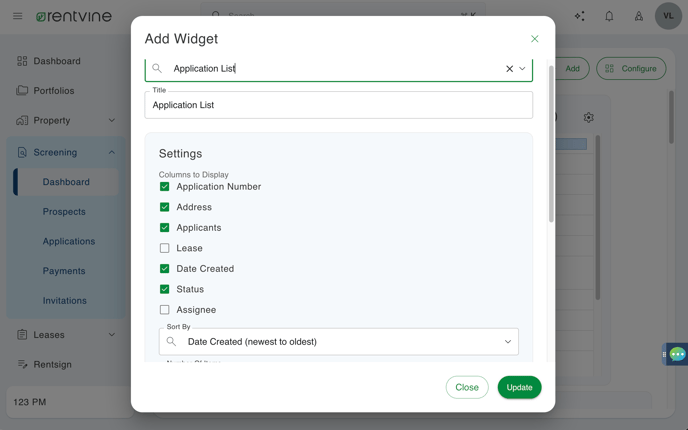The image size is (688, 430).
Task: Open the hamburger navigation menu
Action: pyautogui.click(x=18, y=16)
